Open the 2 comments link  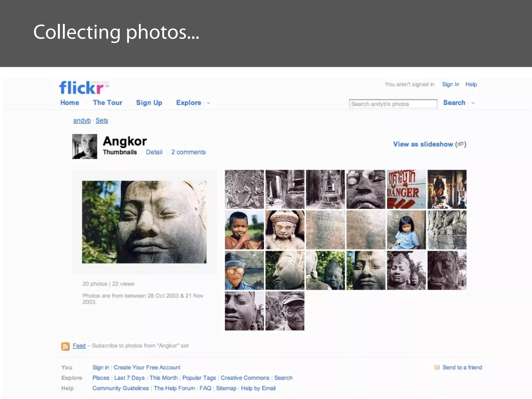click(x=188, y=152)
